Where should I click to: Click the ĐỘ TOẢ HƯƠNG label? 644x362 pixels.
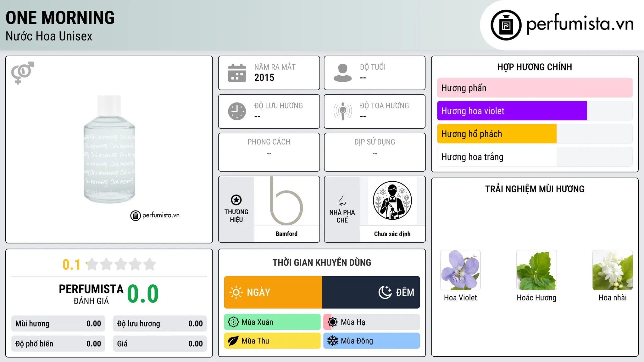[x=384, y=106]
